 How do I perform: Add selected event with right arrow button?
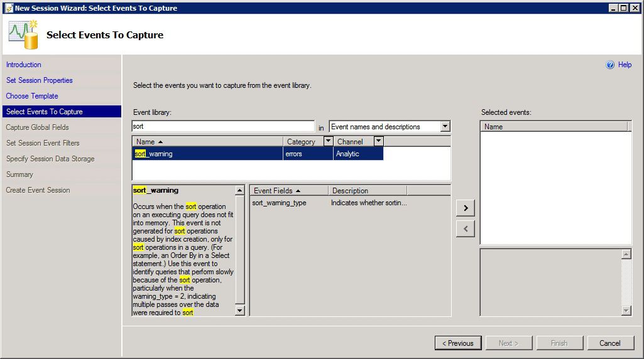click(466, 208)
